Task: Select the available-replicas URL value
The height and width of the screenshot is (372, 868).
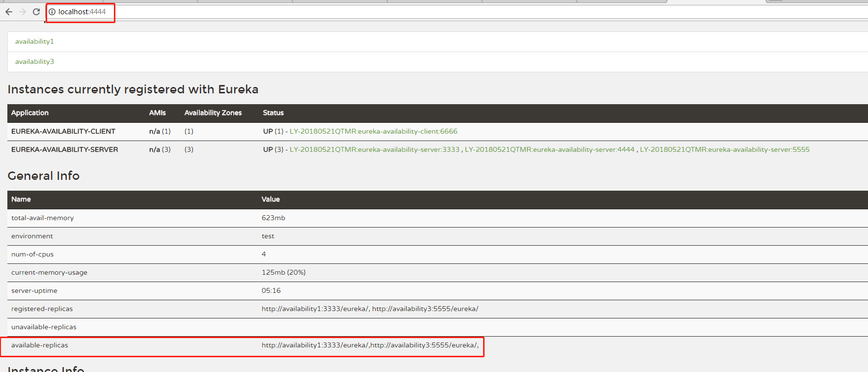Action: point(370,345)
